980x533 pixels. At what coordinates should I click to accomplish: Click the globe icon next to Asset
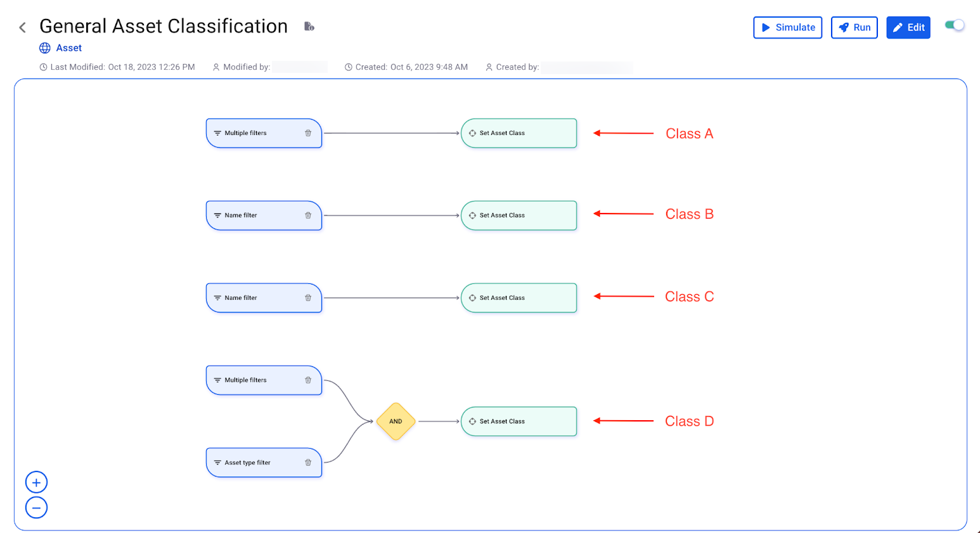pyautogui.click(x=44, y=48)
